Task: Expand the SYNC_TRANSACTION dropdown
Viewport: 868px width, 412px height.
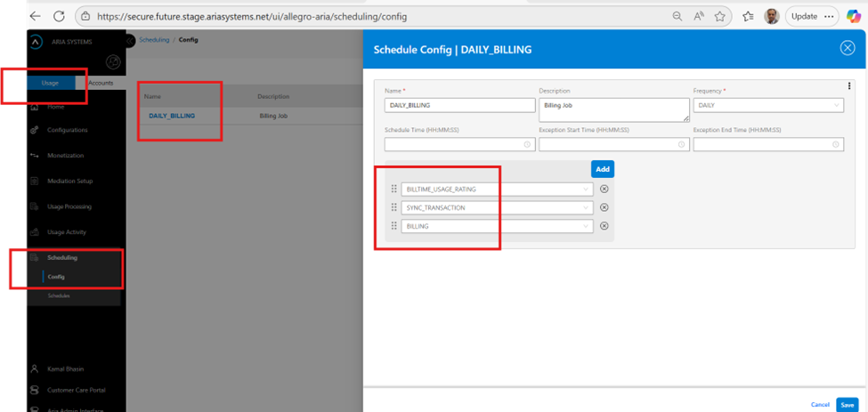Action: (x=585, y=207)
